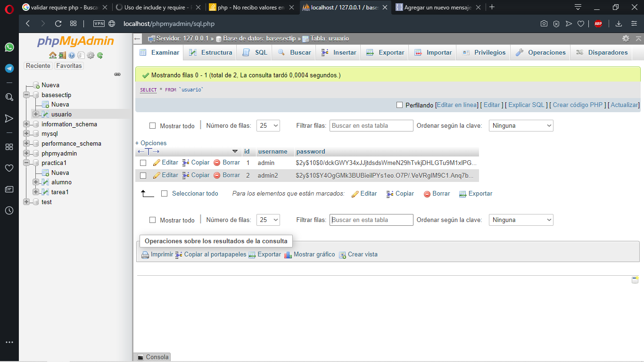Open page settings gear at top right
The width and height of the screenshot is (644, 362).
[626, 39]
